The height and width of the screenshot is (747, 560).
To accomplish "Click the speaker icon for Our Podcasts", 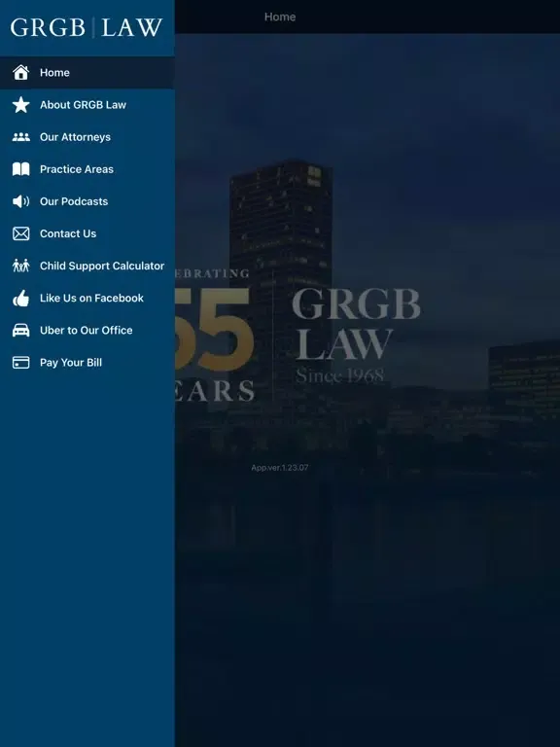I will coord(21,201).
